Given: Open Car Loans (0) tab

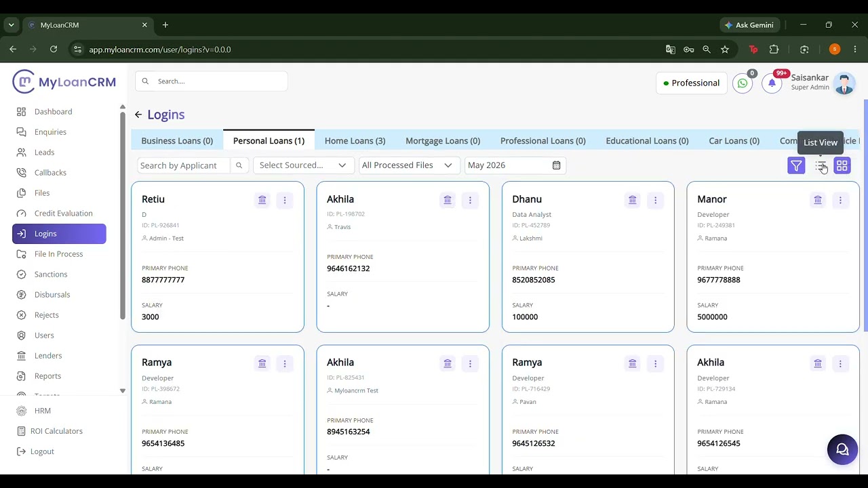Looking at the screenshot, I should [x=734, y=141].
